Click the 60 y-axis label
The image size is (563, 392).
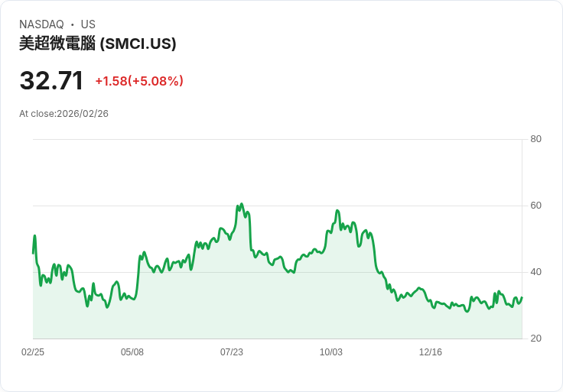point(535,206)
